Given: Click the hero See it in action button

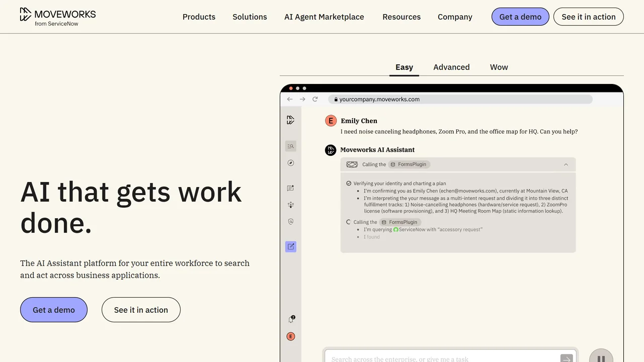Looking at the screenshot, I should click(141, 310).
